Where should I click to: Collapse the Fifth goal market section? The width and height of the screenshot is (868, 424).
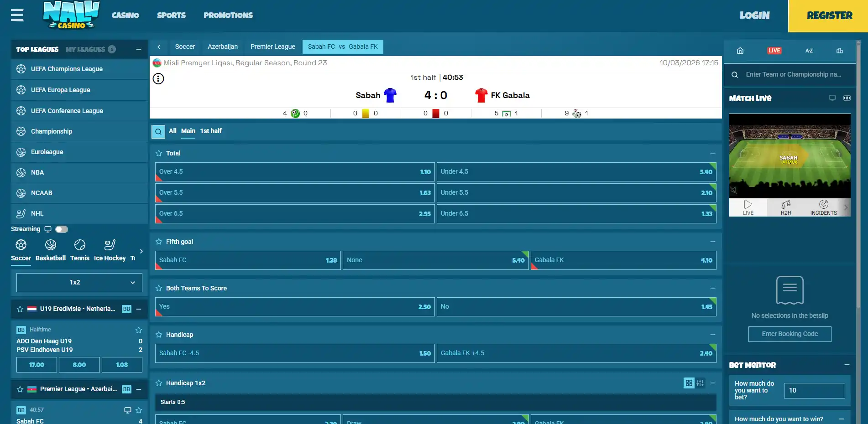tap(713, 242)
